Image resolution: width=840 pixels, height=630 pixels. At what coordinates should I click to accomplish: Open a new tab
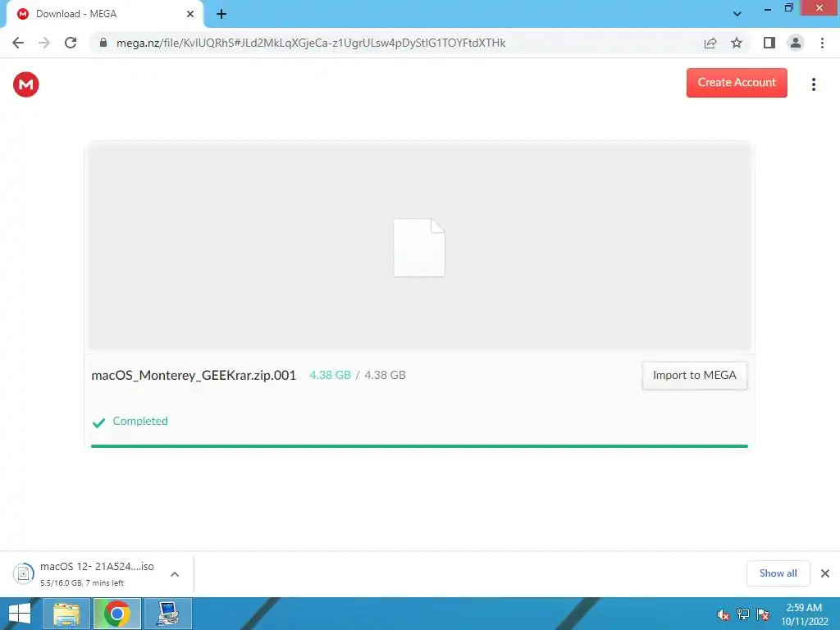221,14
